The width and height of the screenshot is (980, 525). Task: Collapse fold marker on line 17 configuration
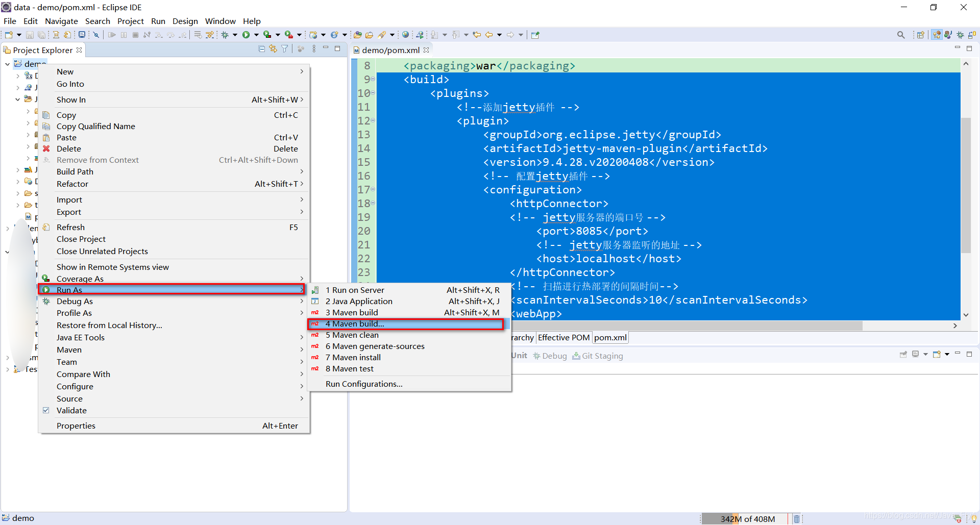coord(373,189)
